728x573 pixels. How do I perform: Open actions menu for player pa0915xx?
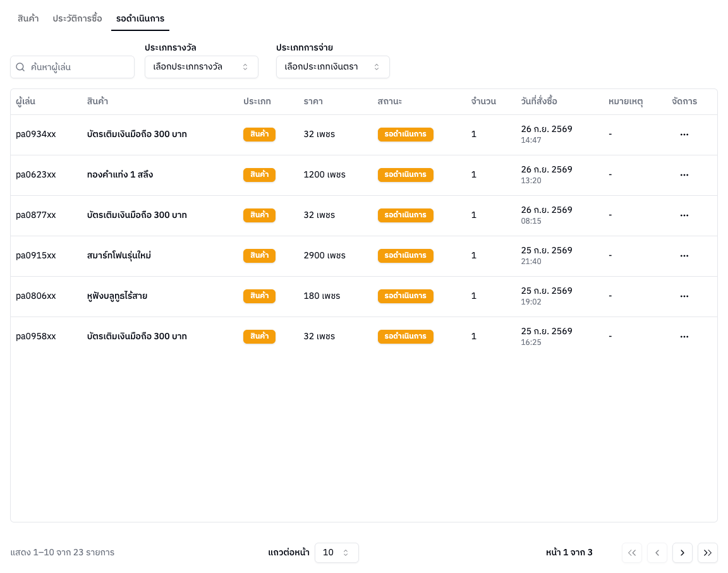[684, 256]
